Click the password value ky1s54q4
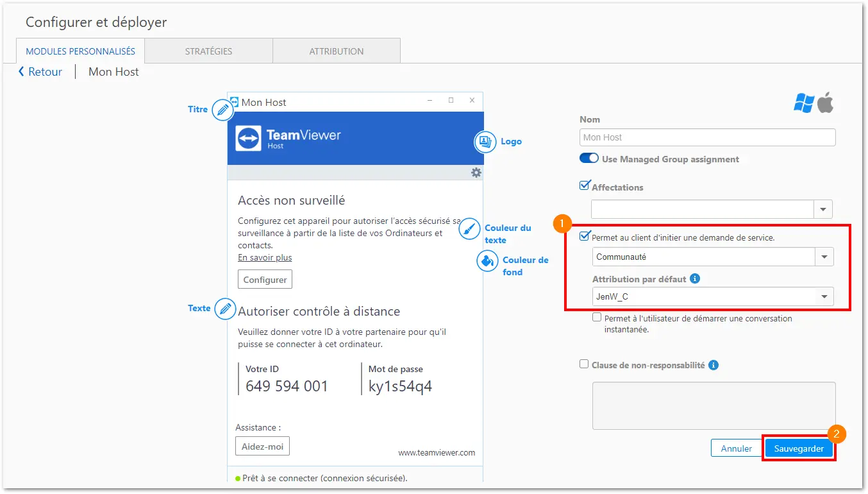Screen dimensions: 868x494 tap(401, 386)
